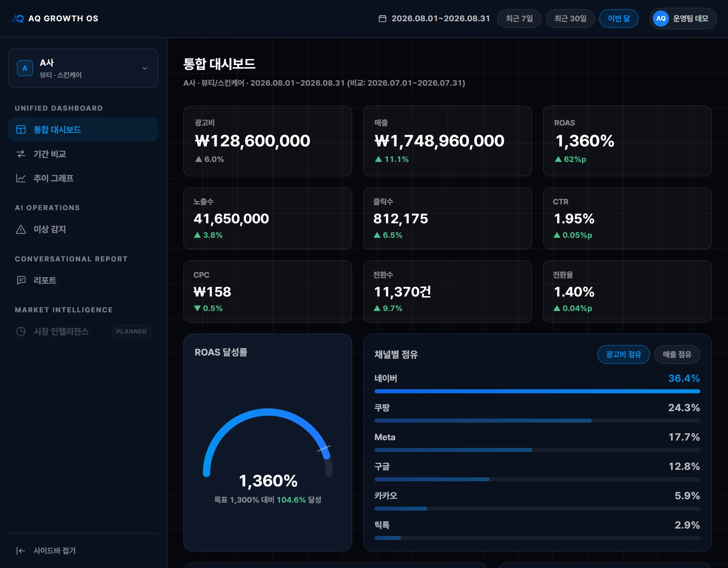Open the 운영팀 데모 account menu
The height and width of the screenshot is (568, 728).
pos(683,19)
